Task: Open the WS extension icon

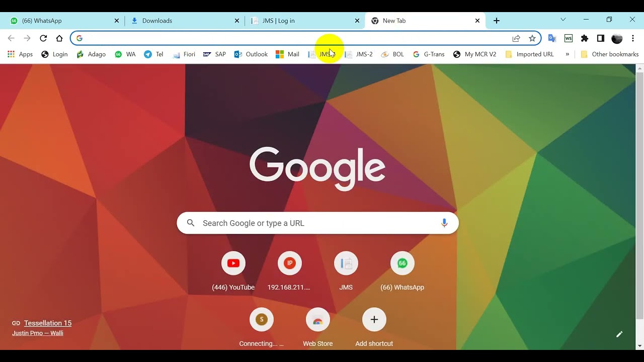Action: [x=569, y=38]
